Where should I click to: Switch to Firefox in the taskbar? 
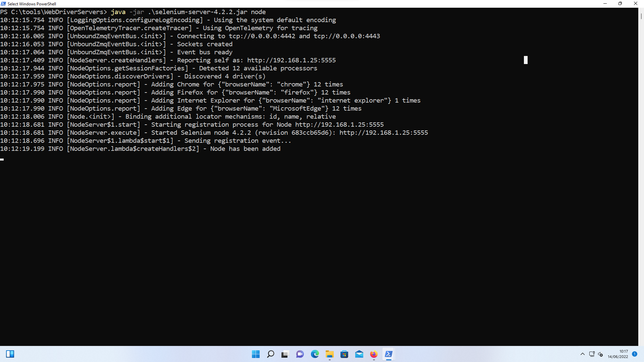374,354
